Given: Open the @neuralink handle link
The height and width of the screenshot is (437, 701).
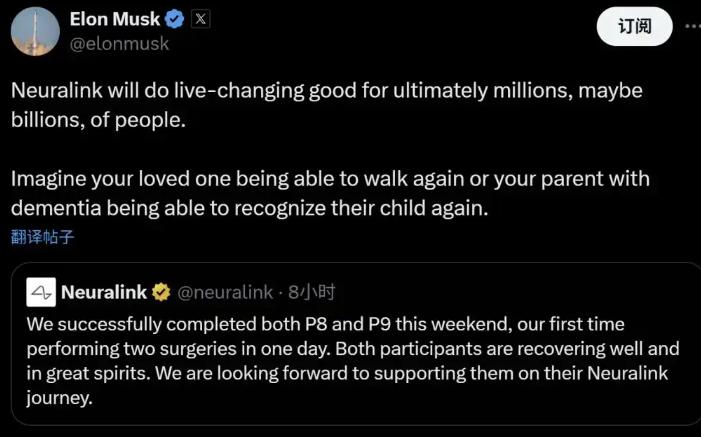Looking at the screenshot, I should (225, 292).
